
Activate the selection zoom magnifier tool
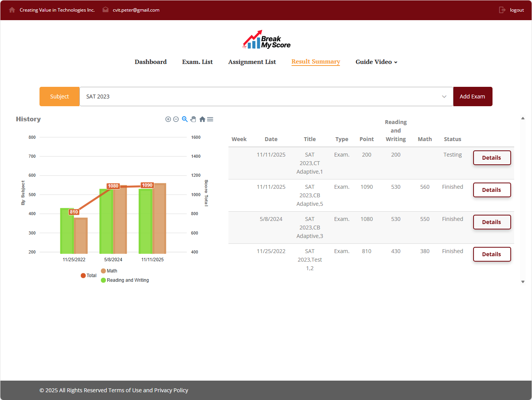pos(185,119)
